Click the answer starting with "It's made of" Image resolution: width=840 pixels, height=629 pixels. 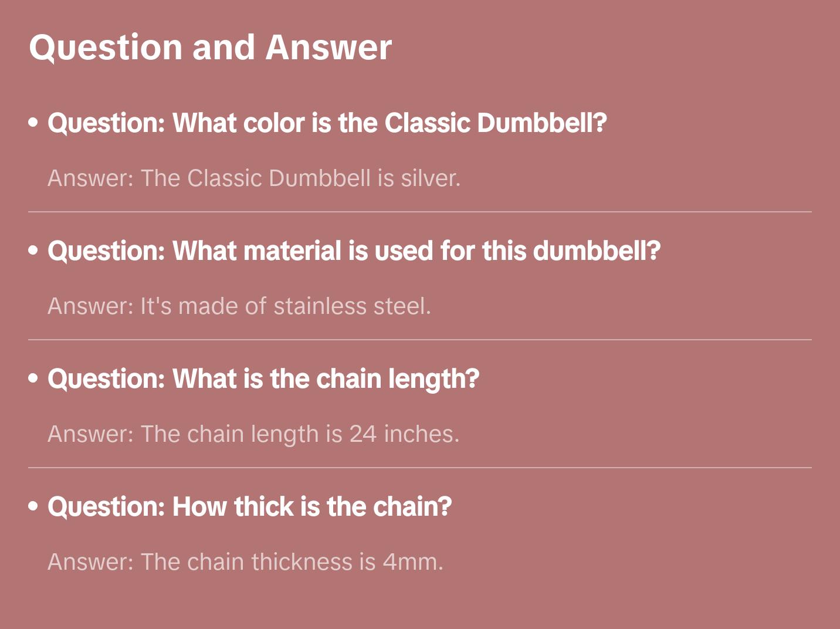tap(239, 306)
